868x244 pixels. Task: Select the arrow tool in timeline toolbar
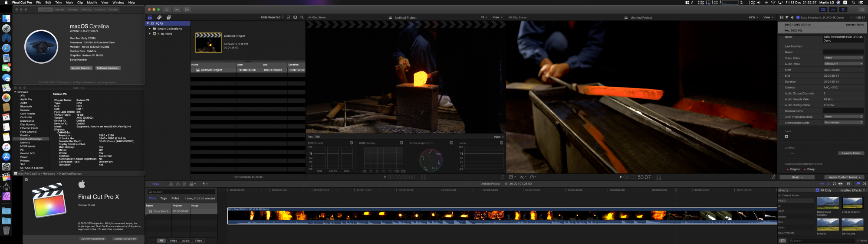204,184
